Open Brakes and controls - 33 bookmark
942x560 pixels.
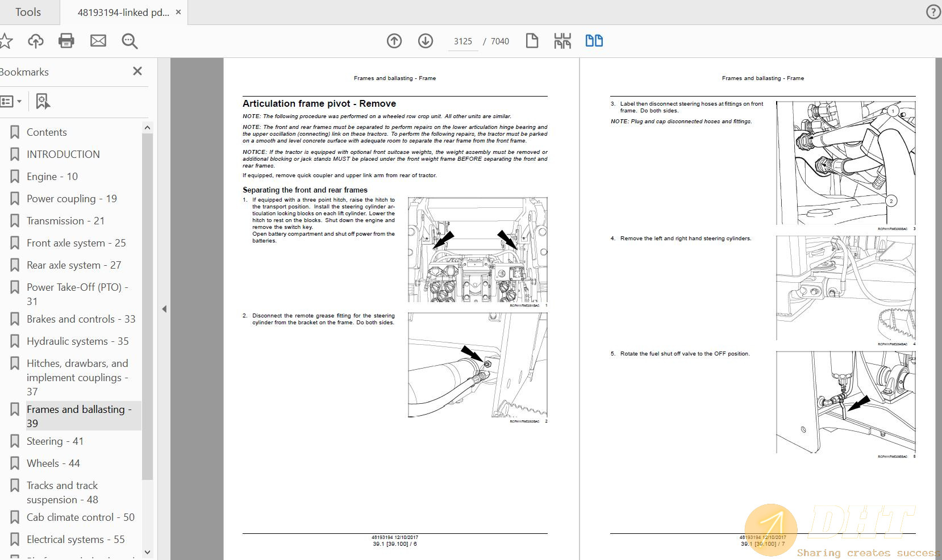(x=81, y=319)
